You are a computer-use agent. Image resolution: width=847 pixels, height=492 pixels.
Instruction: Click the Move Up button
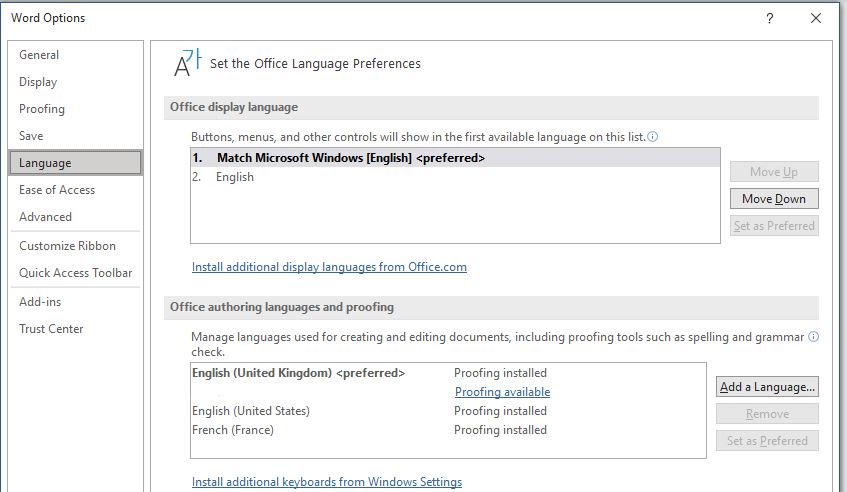(774, 172)
